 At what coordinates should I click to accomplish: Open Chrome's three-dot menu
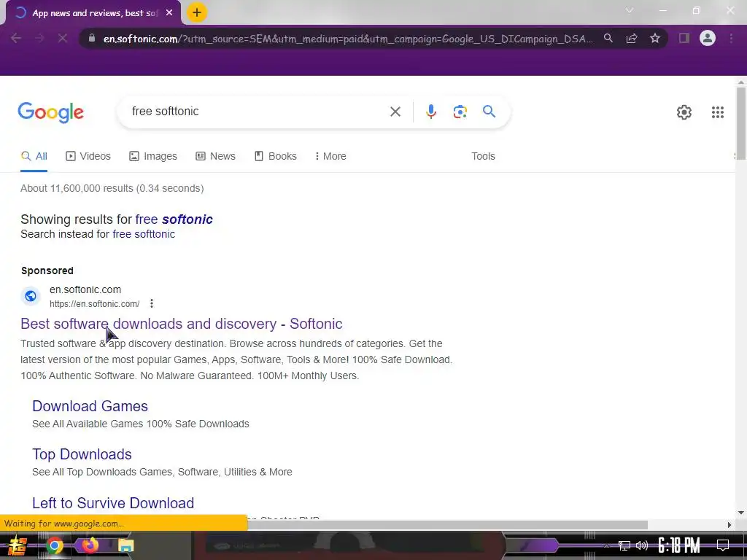[x=731, y=38]
